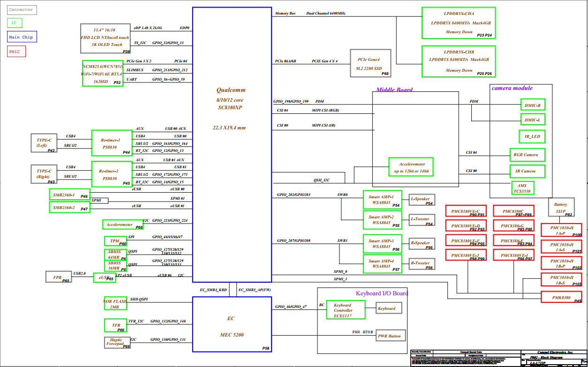This screenshot has height=367, width=588.
Task: Select the IR_LED block
Action: pyautogui.click(x=532, y=136)
